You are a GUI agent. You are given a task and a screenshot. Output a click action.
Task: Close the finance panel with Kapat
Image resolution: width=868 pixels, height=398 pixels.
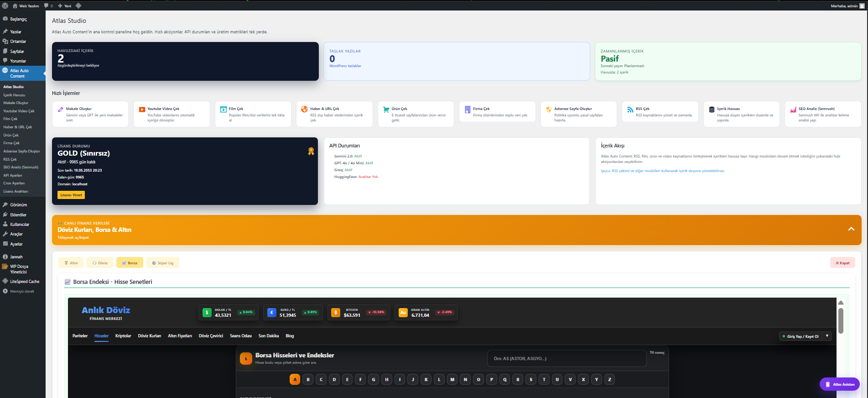pos(842,263)
